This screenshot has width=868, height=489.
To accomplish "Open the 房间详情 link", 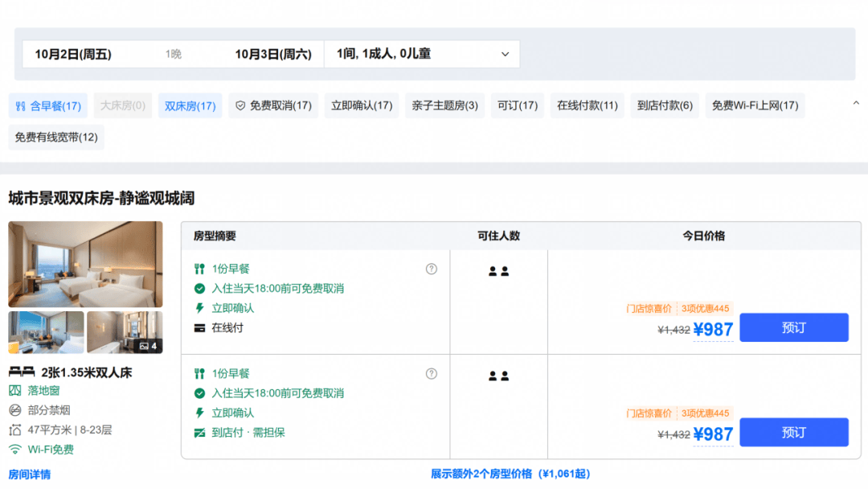I will (x=30, y=475).
